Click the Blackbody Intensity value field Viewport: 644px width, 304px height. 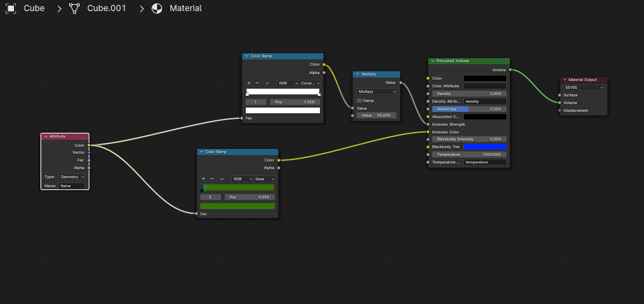coord(469,139)
